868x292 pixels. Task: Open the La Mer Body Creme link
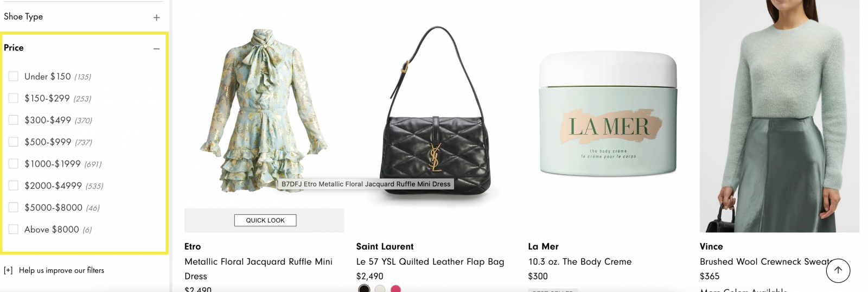tap(580, 262)
